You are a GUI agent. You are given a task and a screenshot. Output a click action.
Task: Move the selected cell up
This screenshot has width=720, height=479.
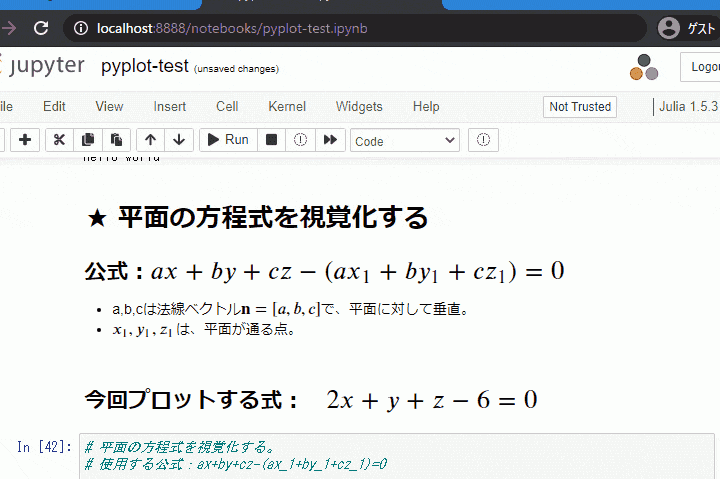point(151,140)
